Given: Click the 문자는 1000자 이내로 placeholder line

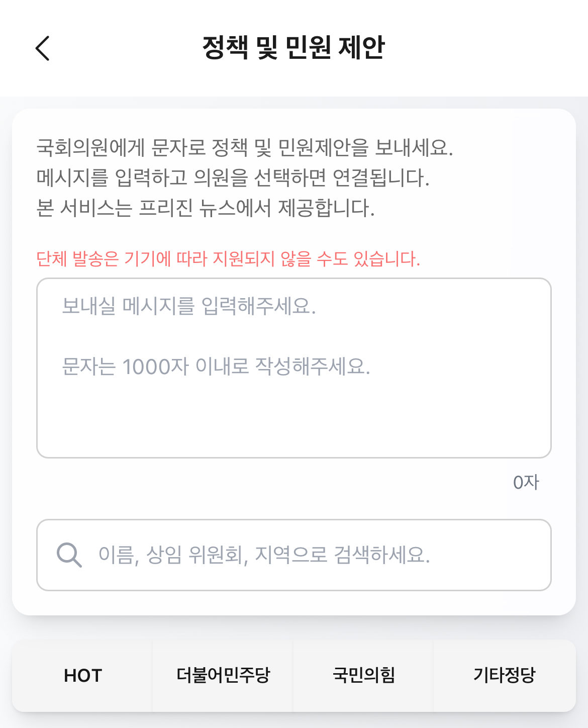Looking at the screenshot, I should coord(216,367).
